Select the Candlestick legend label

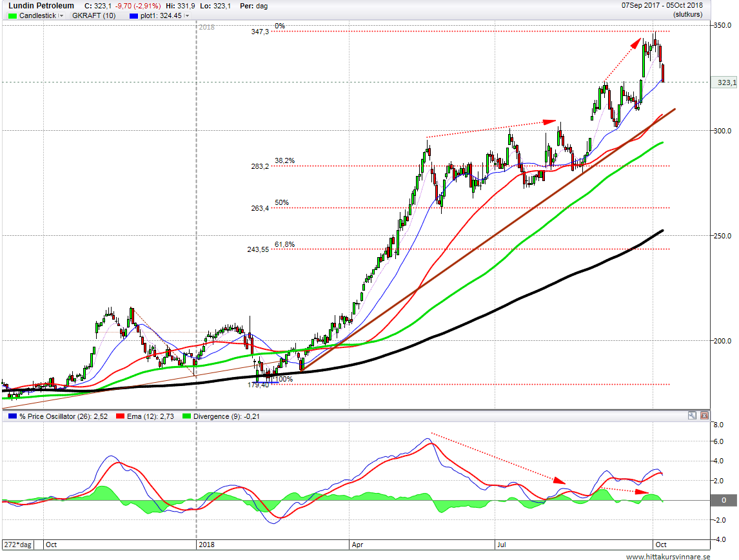(37, 15)
